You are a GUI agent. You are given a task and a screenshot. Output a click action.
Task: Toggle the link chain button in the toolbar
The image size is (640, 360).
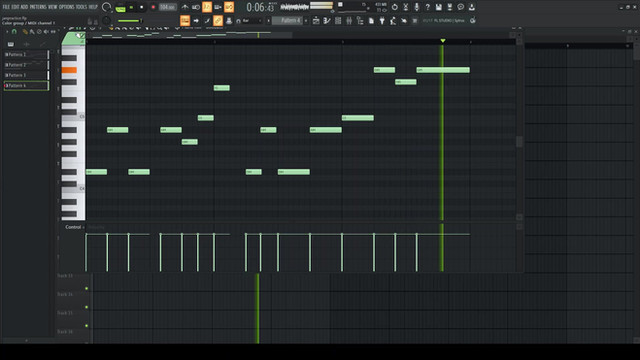(218, 20)
